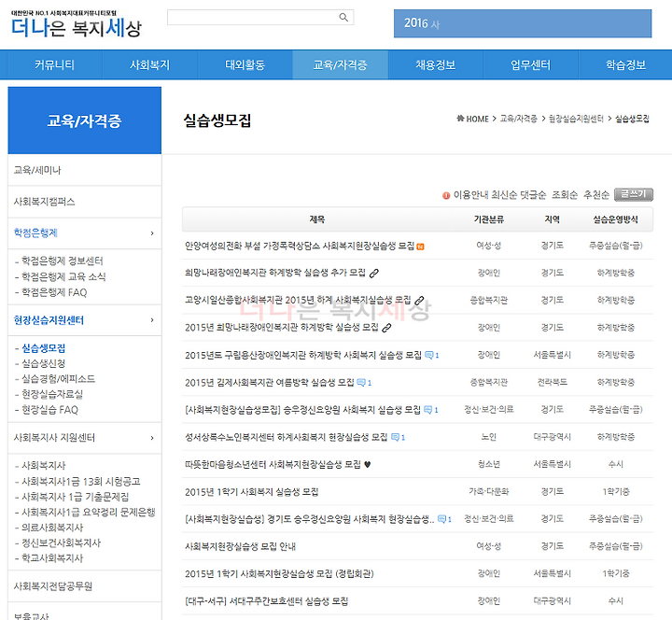Expand the 사회복지사 지원센터 sidebar arrow

point(152,438)
